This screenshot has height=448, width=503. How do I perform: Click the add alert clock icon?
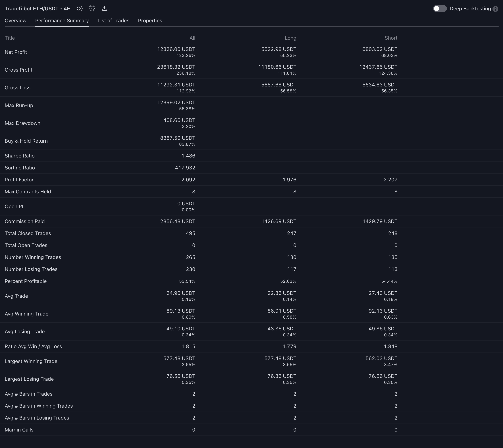92,9
